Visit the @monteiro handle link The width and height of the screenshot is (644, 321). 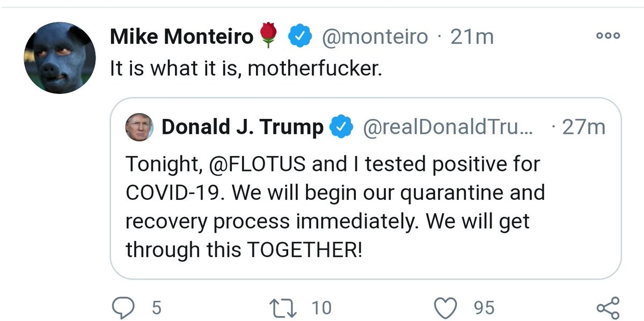[x=375, y=37]
